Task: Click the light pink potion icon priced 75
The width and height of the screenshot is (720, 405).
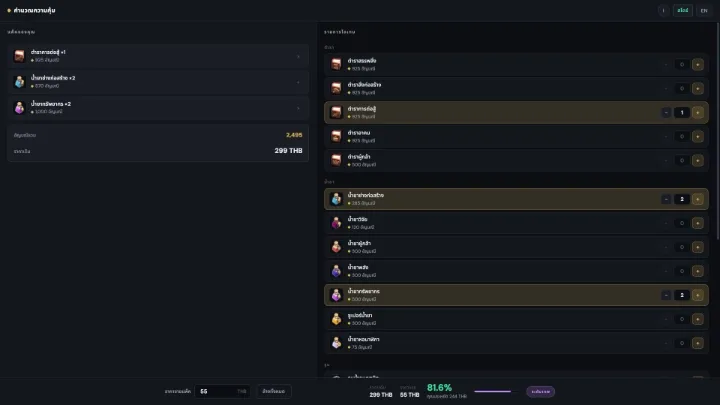Action: point(337,343)
